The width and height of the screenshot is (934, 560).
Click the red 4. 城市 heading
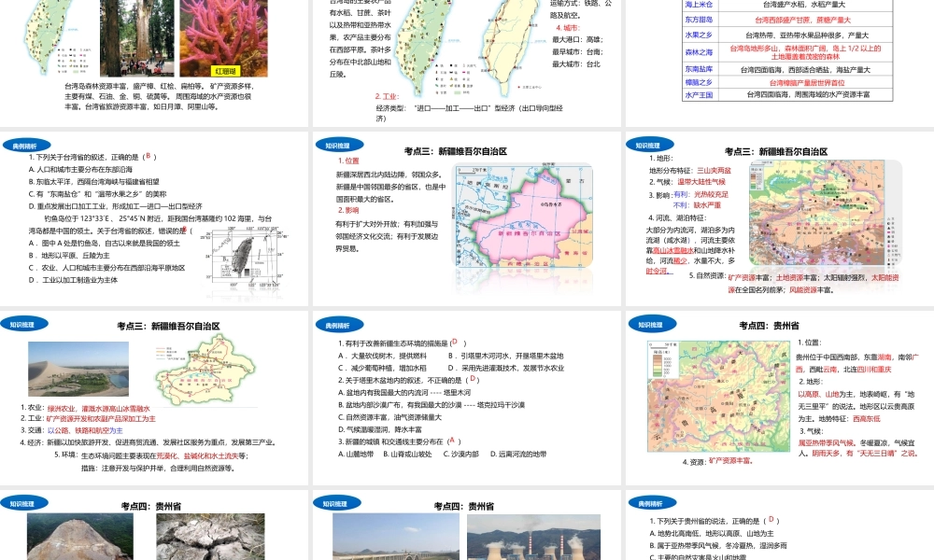(568, 28)
